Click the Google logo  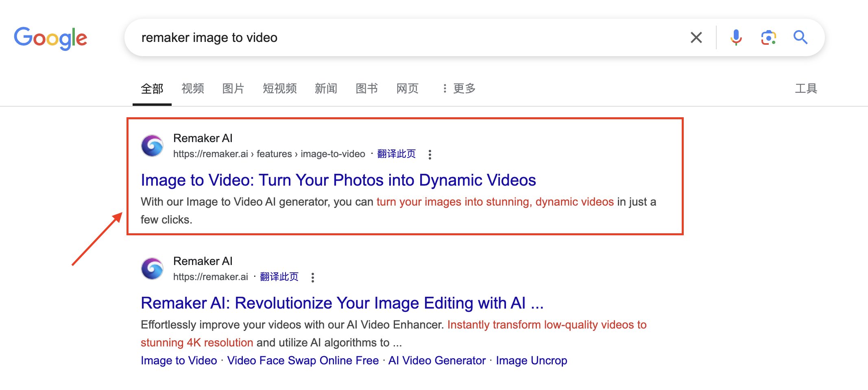[50, 38]
